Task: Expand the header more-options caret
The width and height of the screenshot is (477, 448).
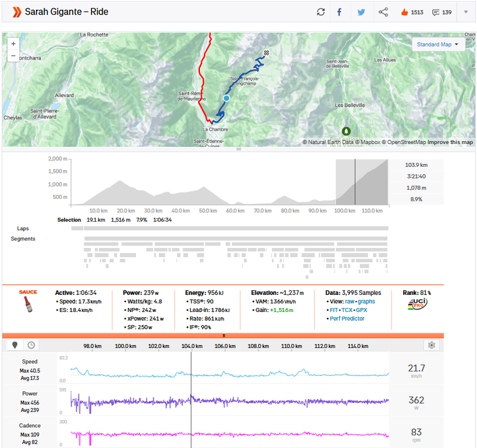Action: pos(465,12)
